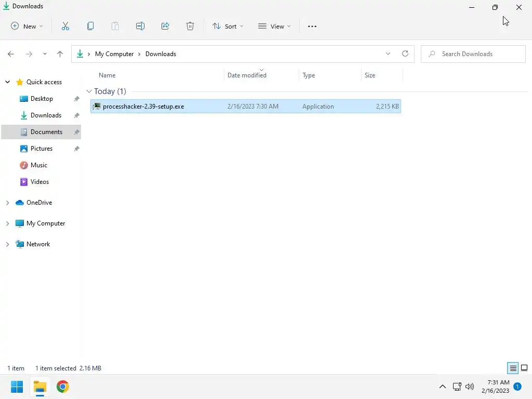This screenshot has height=399, width=532.
Task: Click the Search Downloads field
Action: [473, 54]
